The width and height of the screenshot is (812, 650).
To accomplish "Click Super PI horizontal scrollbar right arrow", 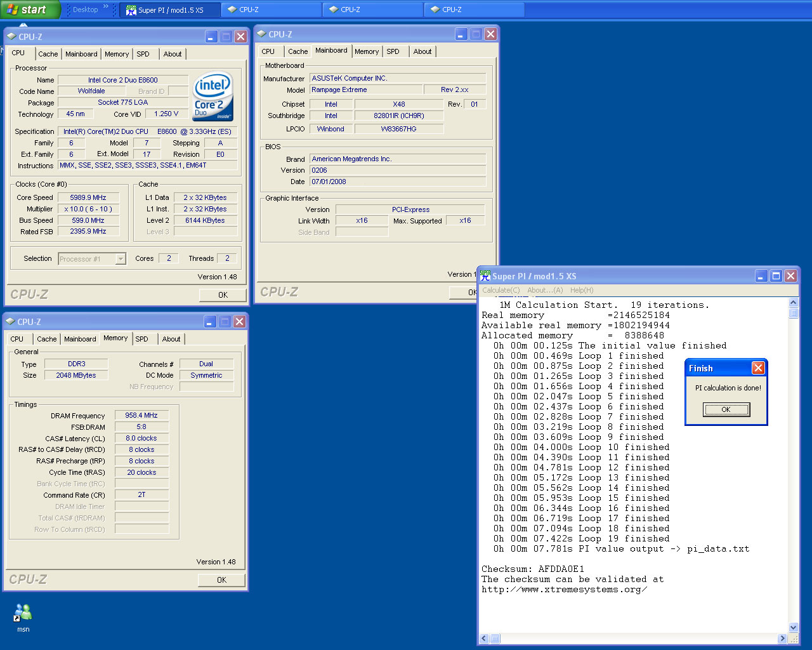I will pos(782,639).
